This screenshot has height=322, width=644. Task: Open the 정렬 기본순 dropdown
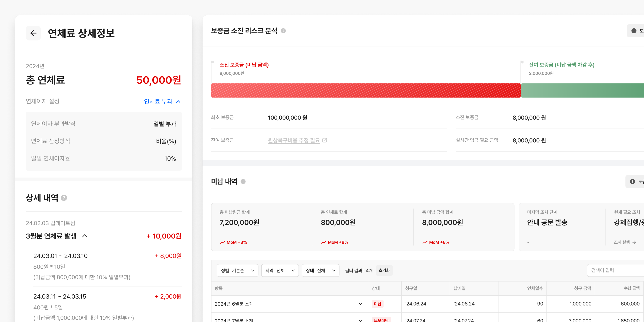point(237,270)
